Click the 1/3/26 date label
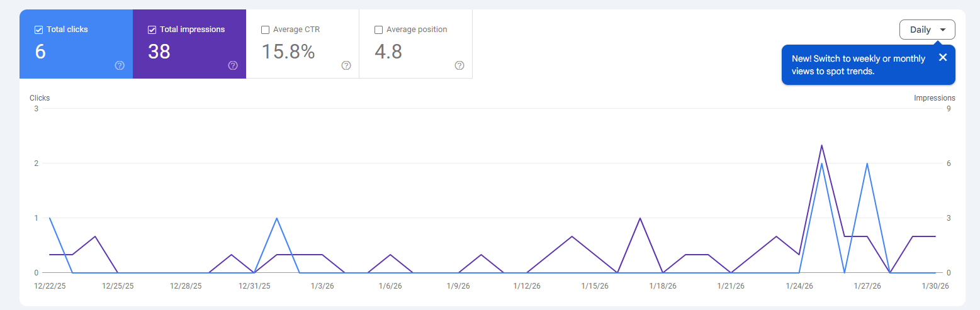Image resolution: width=980 pixels, height=310 pixels. [322, 286]
